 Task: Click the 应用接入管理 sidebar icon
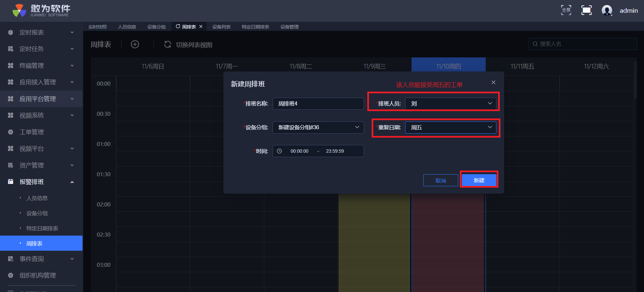pos(11,82)
